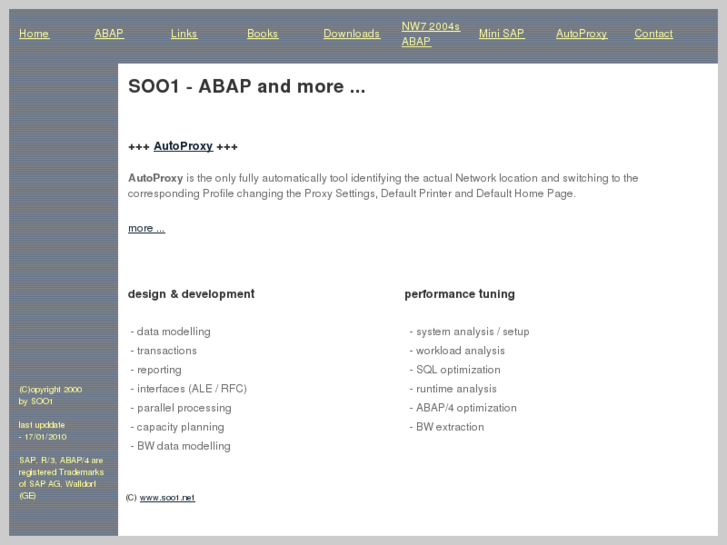Click the AutoProxy item in navigation bar

pyautogui.click(x=581, y=34)
